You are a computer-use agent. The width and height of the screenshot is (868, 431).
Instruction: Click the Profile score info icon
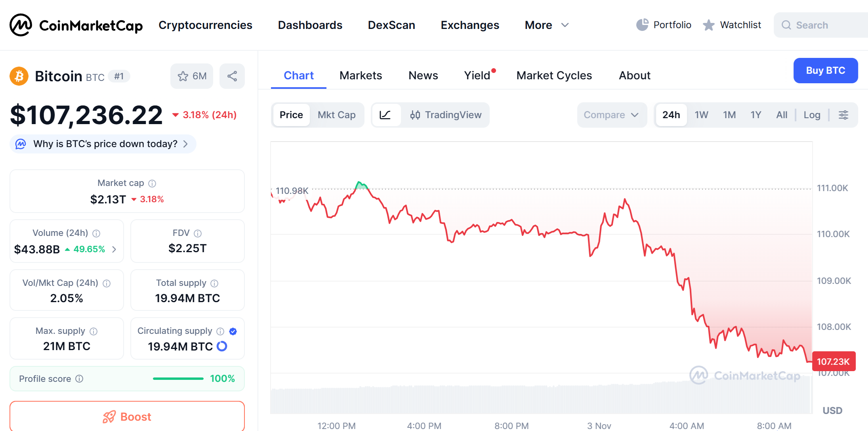pyautogui.click(x=79, y=379)
